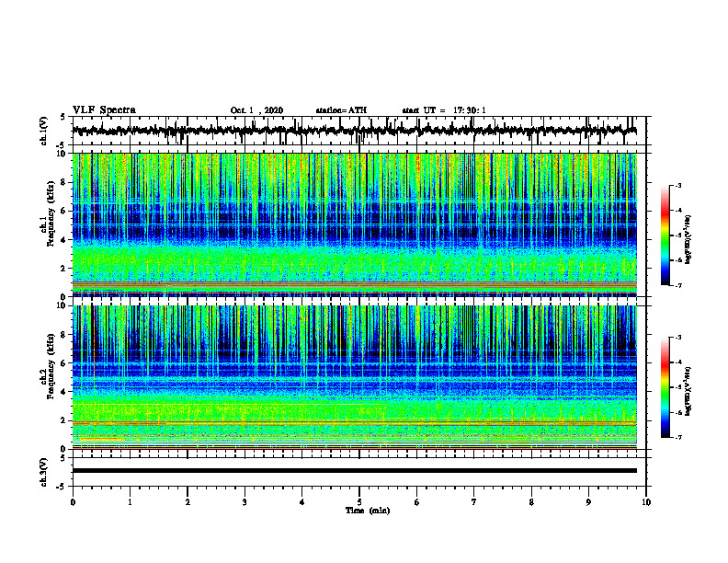The image size is (728, 563).
Task: Click the date text "Oct. 1 , 2020"
Action: click(256, 110)
